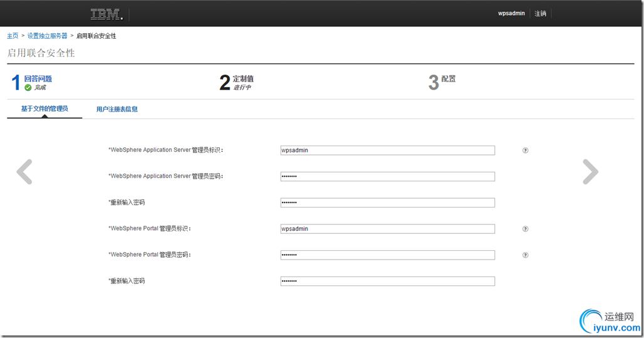Click label WebSphere Application Server 管理员标识
The image size is (644, 338).
point(165,150)
